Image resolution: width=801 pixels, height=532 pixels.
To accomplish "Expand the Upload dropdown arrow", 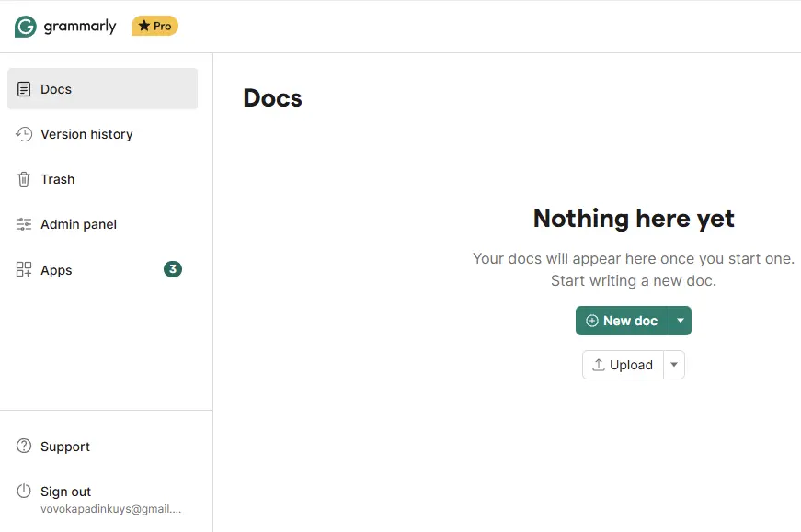I will pos(674,365).
